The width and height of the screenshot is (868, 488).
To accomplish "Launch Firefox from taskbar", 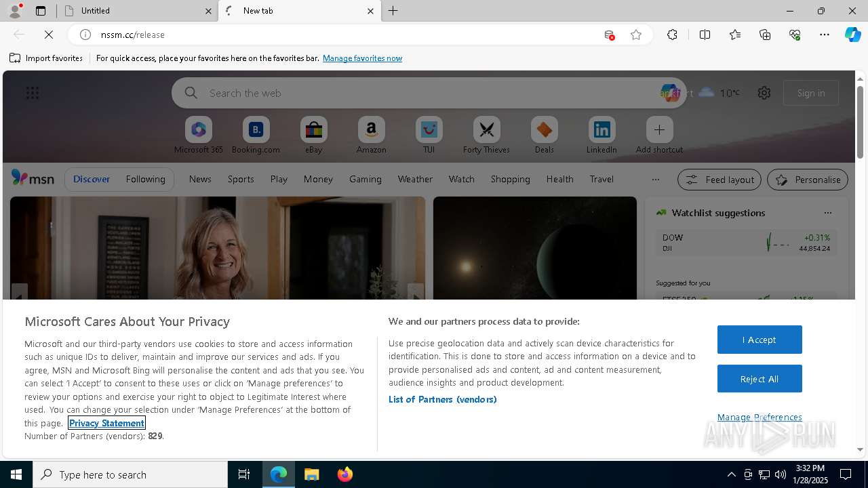I will [x=345, y=474].
